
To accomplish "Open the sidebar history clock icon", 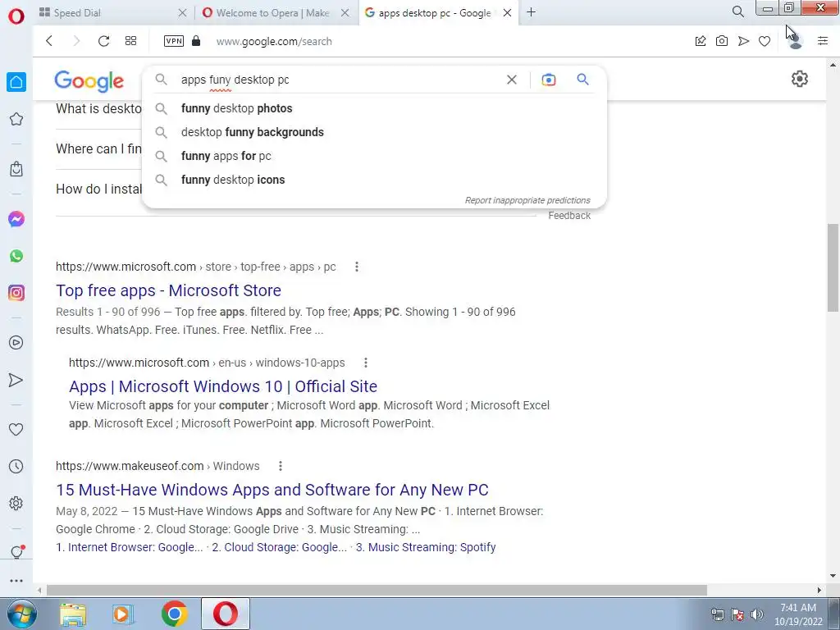I will coord(16,467).
